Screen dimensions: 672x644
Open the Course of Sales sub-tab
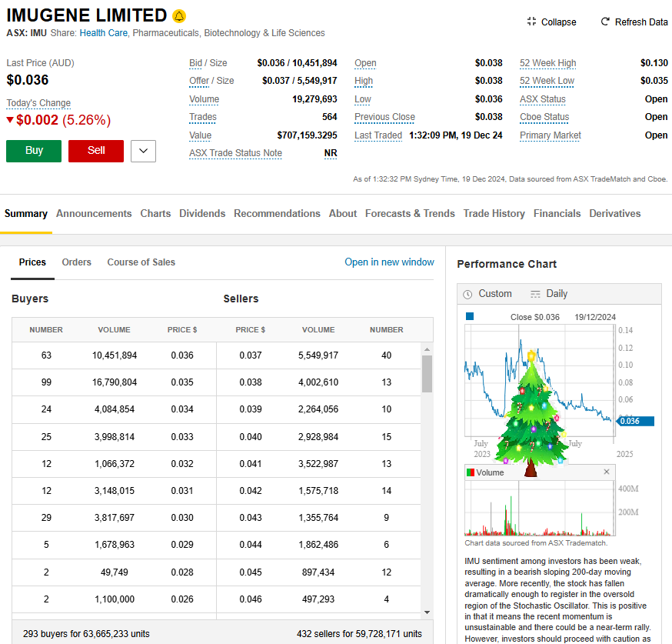[141, 262]
